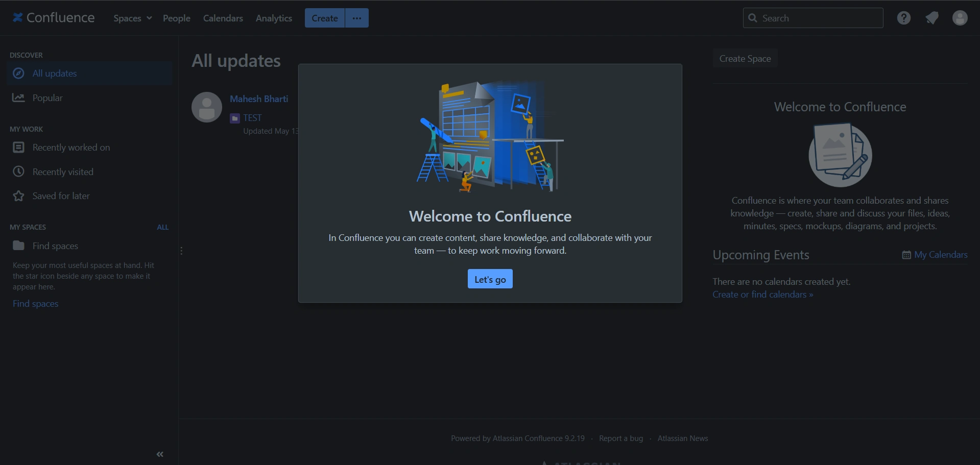This screenshot has height=465, width=980.
Task: Click the Atlassian News link
Action: coord(683,438)
